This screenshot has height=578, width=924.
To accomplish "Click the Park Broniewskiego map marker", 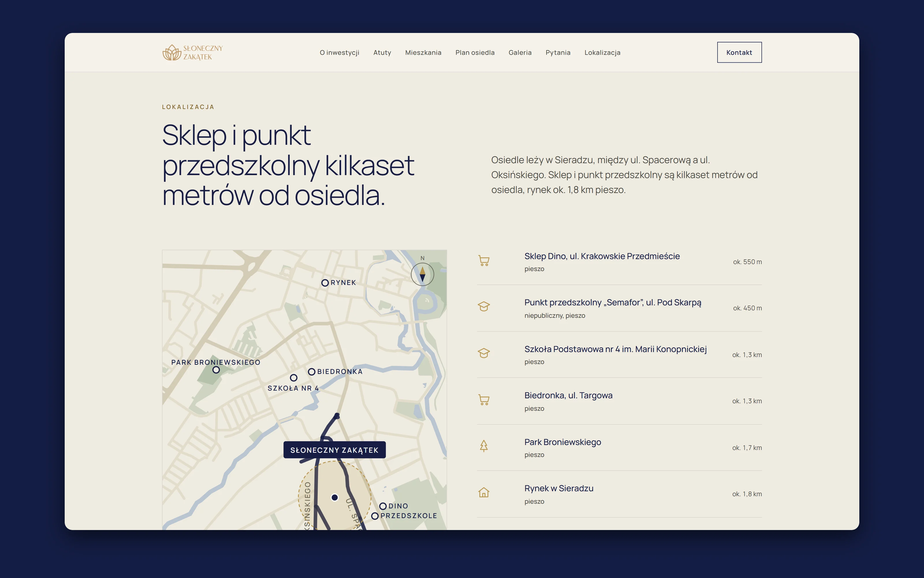I will tap(216, 370).
